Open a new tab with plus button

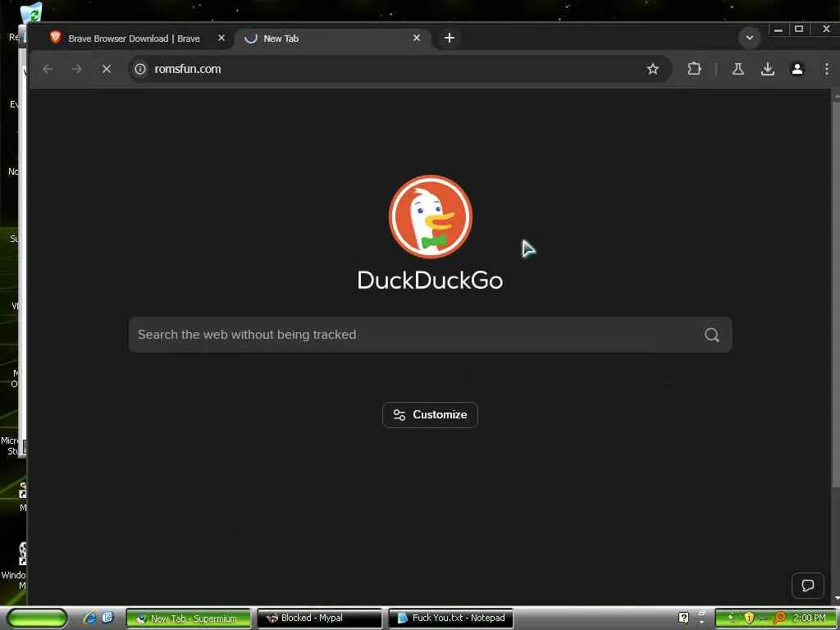tap(450, 38)
